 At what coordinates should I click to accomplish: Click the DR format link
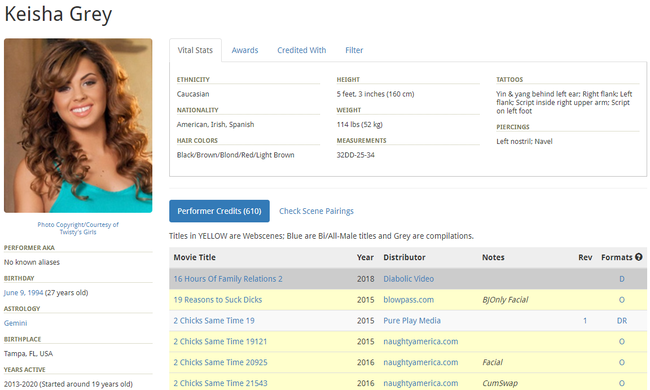tap(622, 320)
